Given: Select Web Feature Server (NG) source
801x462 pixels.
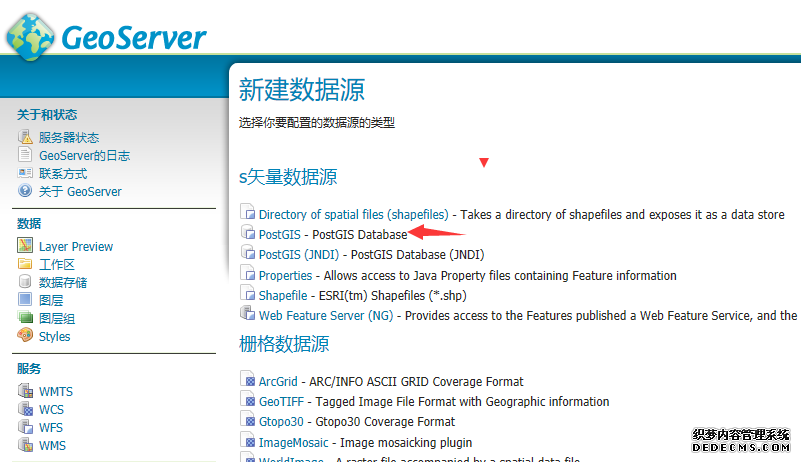Looking at the screenshot, I should [325, 315].
